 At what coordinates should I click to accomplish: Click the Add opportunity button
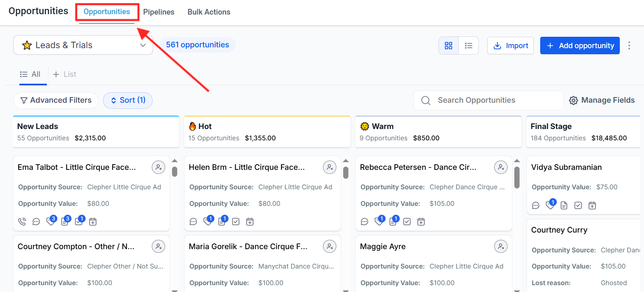pos(580,46)
